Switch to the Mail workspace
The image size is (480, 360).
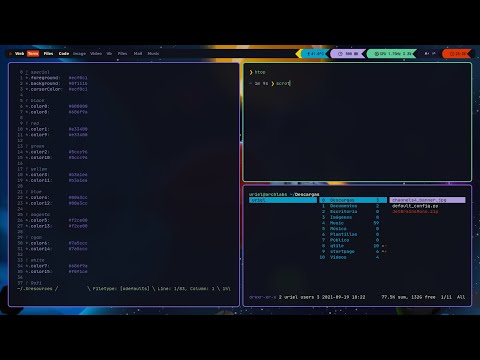(138, 53)
